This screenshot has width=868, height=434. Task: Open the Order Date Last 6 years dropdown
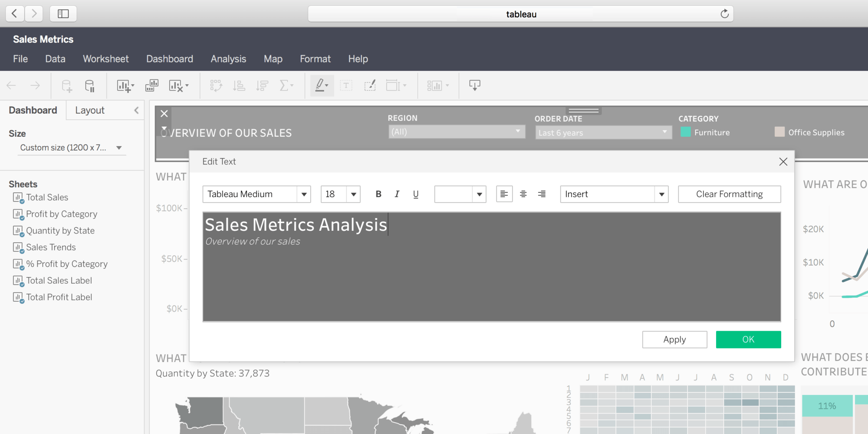pyautogui.click(x=604, y=132)
